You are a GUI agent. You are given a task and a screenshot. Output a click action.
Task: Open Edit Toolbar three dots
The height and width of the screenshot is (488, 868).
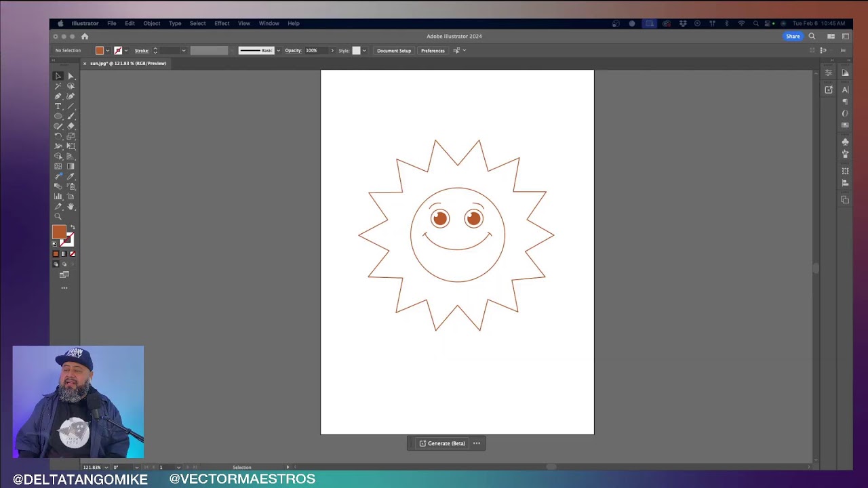[x=64, y=288]
